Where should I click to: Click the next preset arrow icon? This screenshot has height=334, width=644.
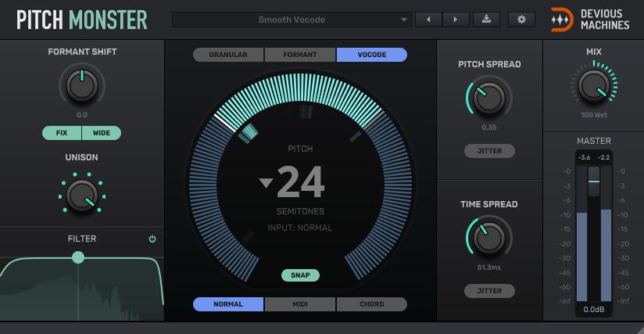pos(456,20)
